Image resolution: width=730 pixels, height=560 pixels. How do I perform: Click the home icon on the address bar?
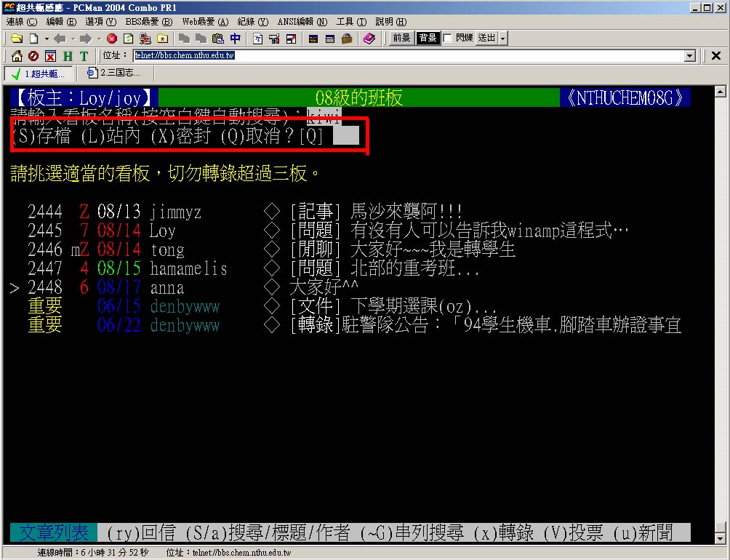17,56
